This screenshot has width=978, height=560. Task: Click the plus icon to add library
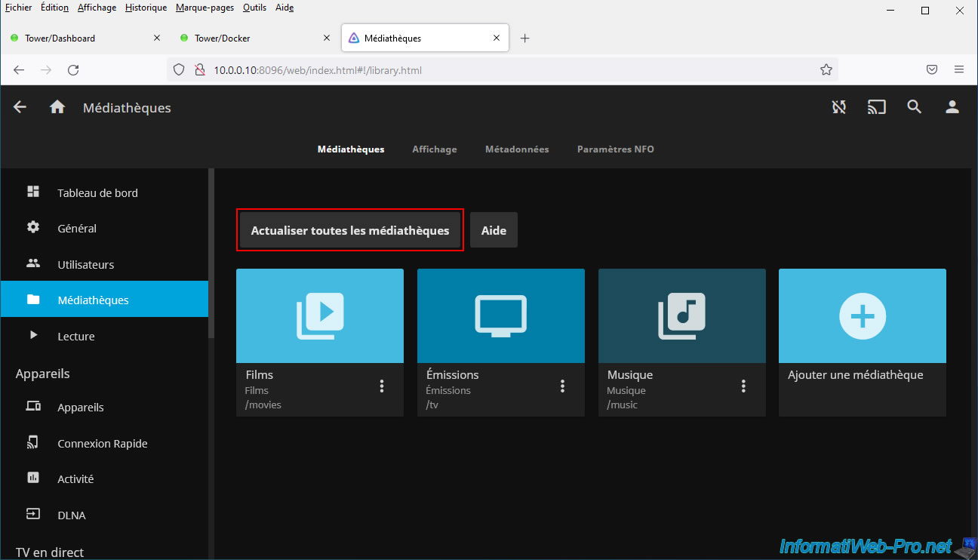tap(862, 315)
